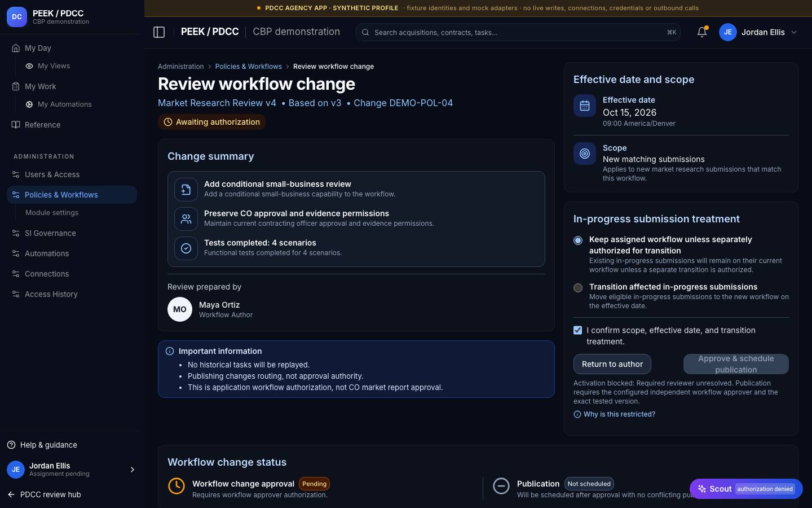Click the Oct 15, 2026 effective date
The height and width of the screenshot is (508, 812).
[x=629, y=112]
